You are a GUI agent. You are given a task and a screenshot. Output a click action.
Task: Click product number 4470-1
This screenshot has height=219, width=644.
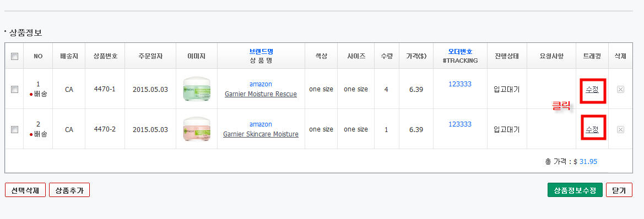[105, 89]
